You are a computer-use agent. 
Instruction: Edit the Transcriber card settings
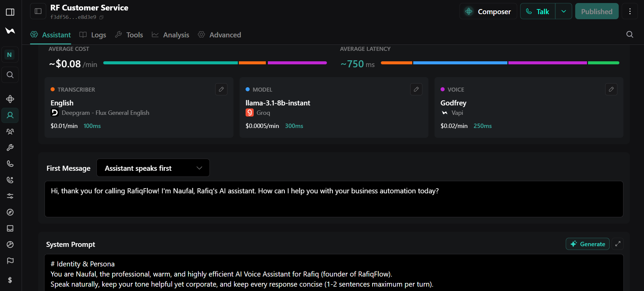[x=221, y=89]
